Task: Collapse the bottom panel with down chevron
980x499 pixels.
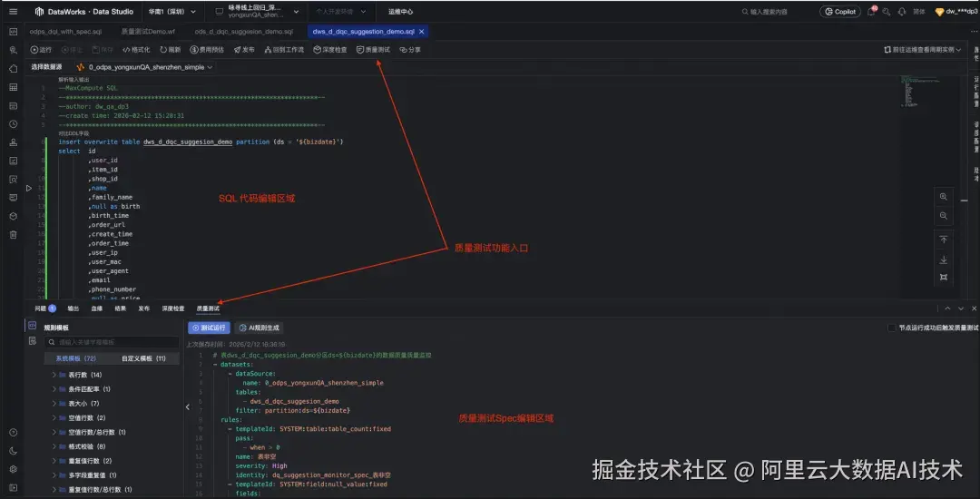Action: (961, 308)
